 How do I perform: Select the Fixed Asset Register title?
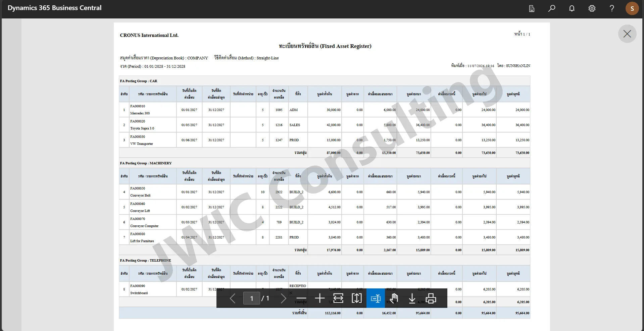325,46
